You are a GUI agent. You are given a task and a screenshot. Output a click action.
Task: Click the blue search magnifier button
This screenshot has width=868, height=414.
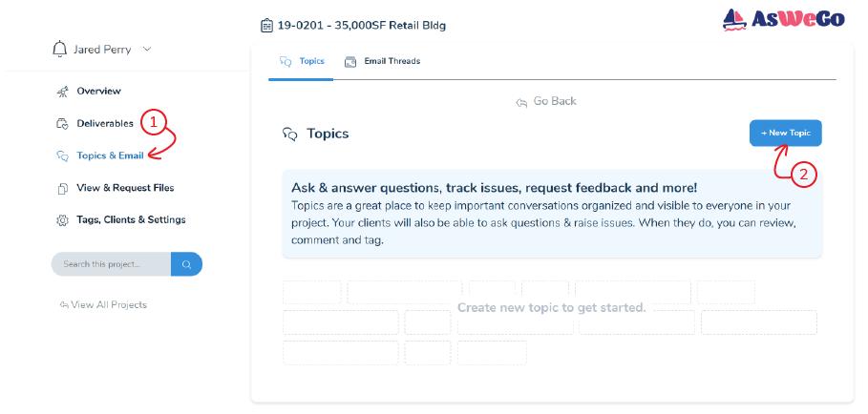[x=186, y=264]
